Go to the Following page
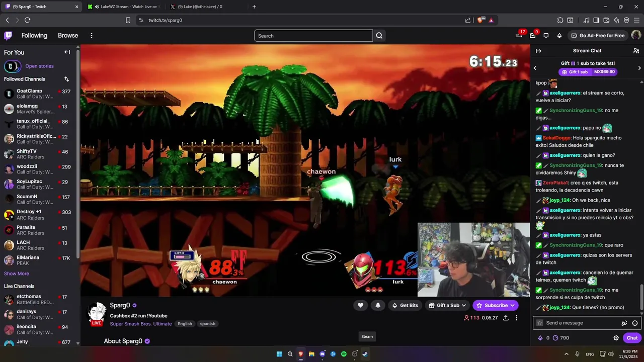 [x=34, y=36]
